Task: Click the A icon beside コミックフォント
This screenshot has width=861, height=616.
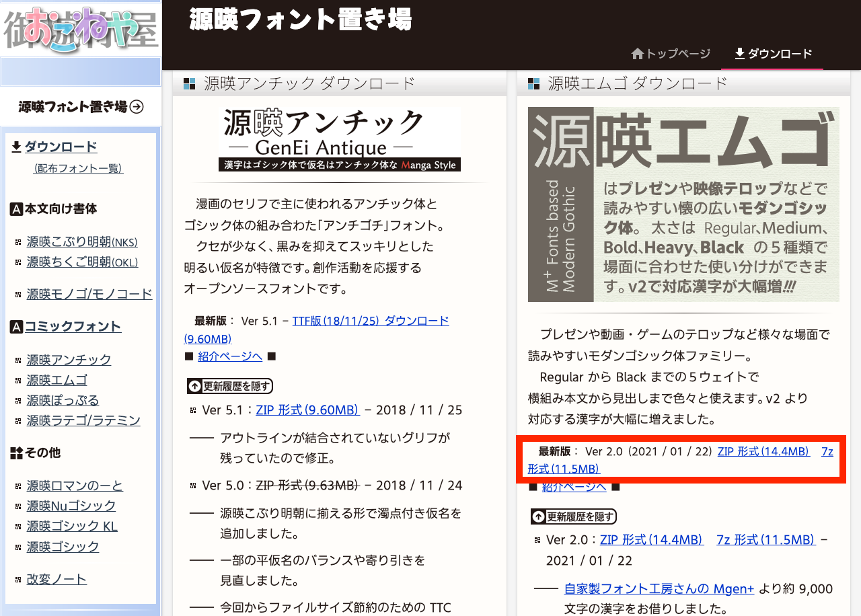Action: click(x=17, y=328)
